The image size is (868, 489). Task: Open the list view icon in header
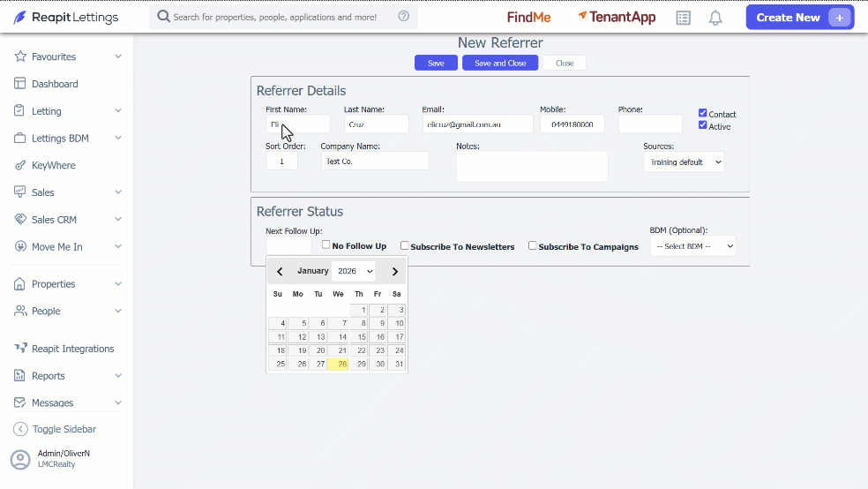click(x=683, y=18)
